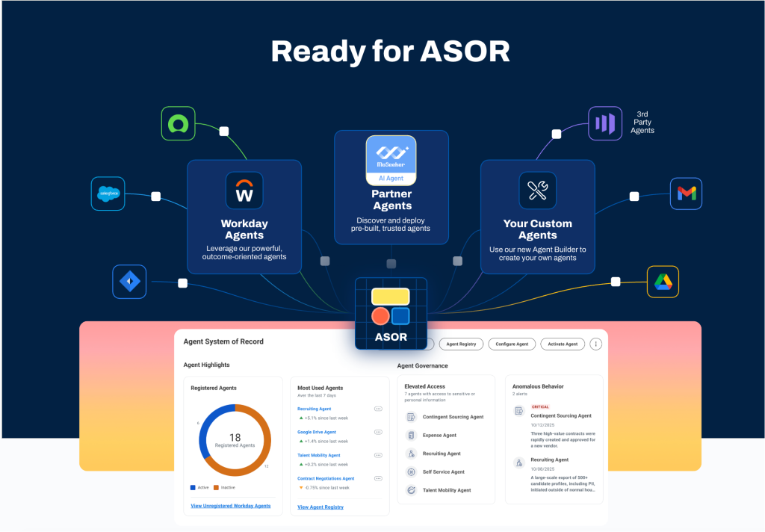The width and height of the screenshot is (765, 532).
Task: Open the View Unregistered Workday Agents link
Action: coord(231,506)
